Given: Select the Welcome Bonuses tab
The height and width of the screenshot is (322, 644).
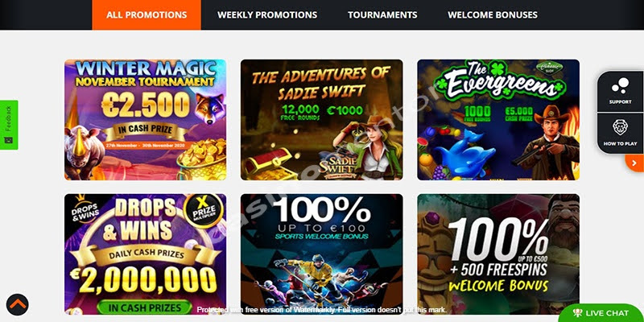Looking at the screenshot, I should (x=493, y=15).
